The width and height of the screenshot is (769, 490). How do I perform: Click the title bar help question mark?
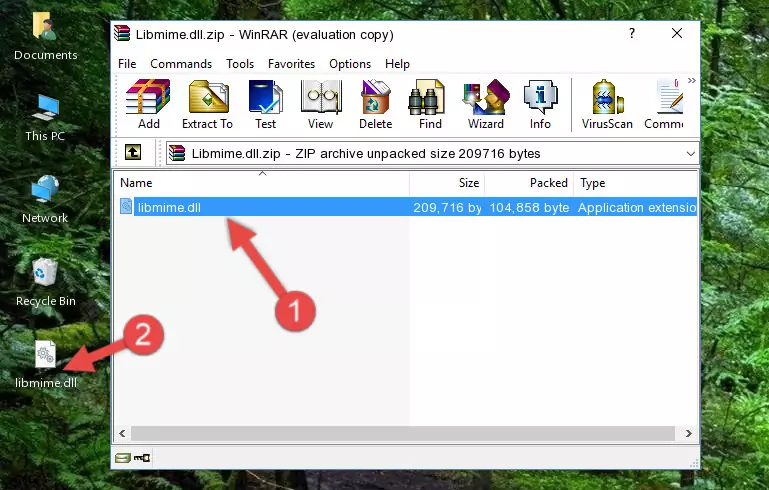[632, 33]
